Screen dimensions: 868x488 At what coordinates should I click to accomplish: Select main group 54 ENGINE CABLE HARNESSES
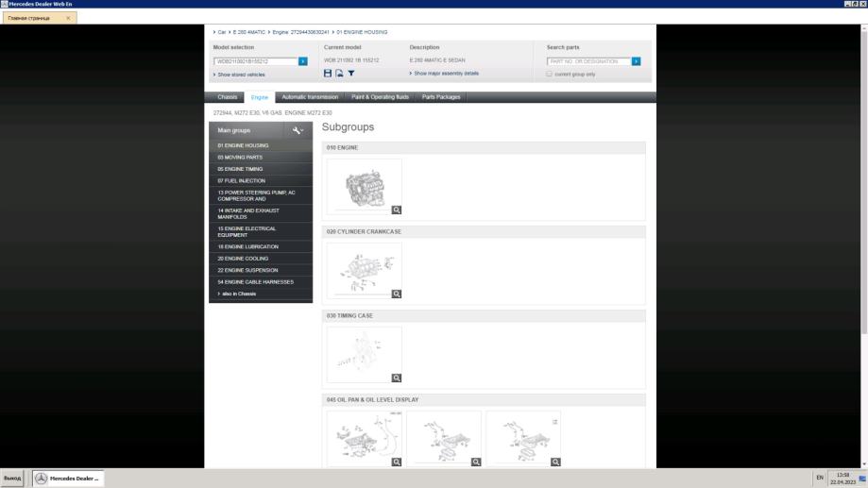pos(261,281)
